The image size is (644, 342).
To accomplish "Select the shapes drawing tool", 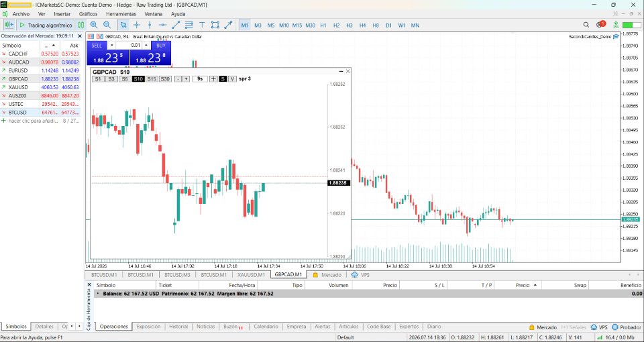I will click(x=215, y=25).
